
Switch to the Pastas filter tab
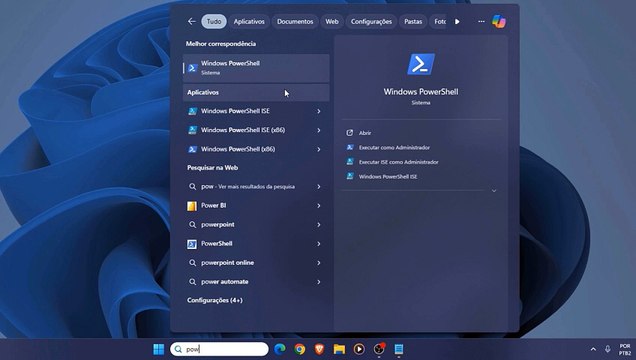[413, 21]
